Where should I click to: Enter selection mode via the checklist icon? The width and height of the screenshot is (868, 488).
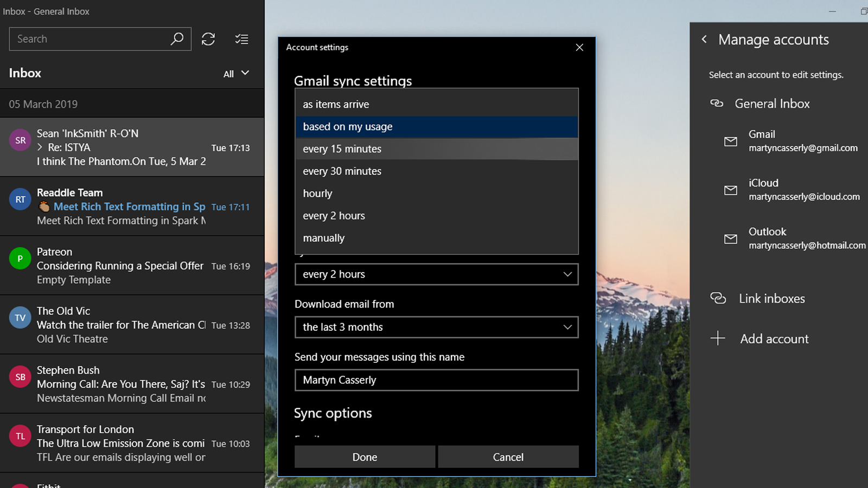(x=241, y=39)
